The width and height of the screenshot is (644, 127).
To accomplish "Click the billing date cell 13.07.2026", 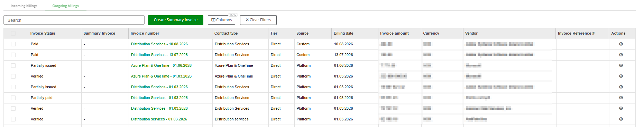I will click(343, 55).
